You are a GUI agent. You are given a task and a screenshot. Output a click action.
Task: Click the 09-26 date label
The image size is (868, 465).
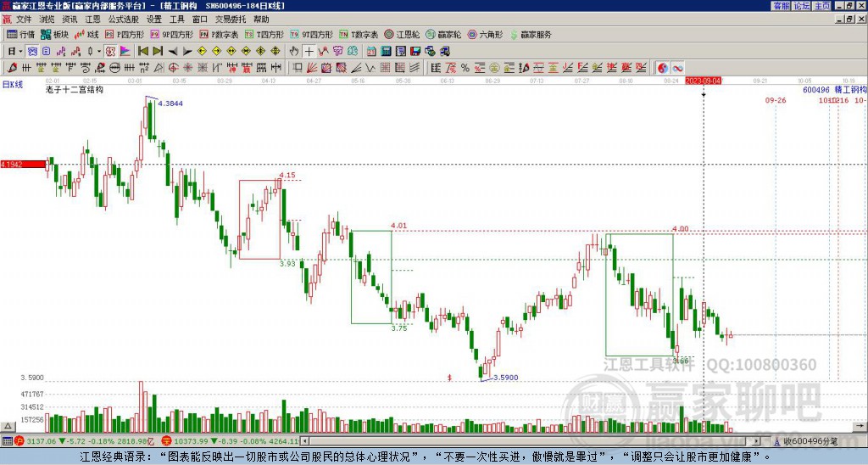coord(776,100)
